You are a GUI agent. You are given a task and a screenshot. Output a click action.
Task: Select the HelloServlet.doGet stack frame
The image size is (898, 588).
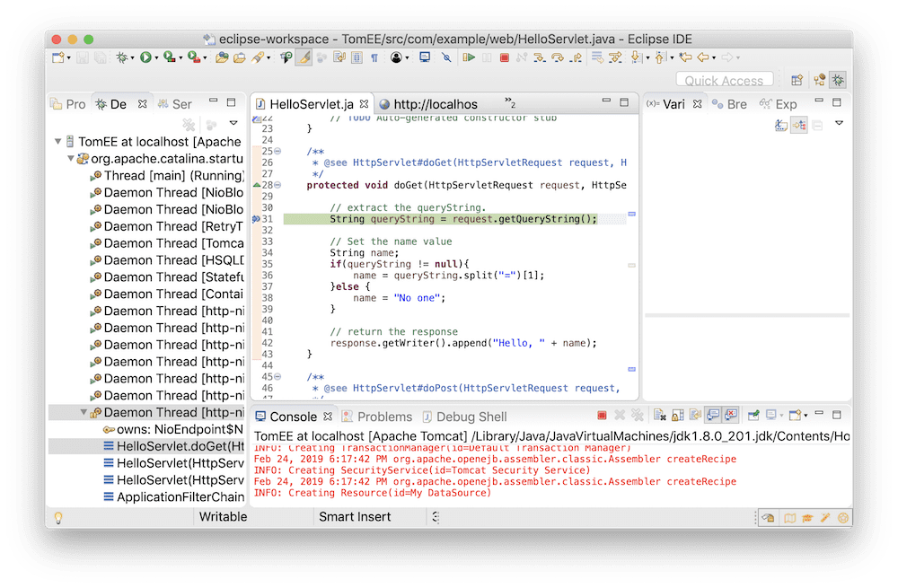click(x=173, y=446)
